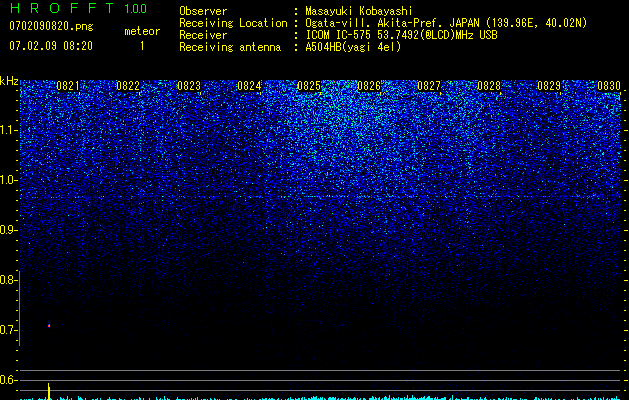Click the Ogata-vill. Akita-Pref. JAPAN location text

(x=446, y=23)
